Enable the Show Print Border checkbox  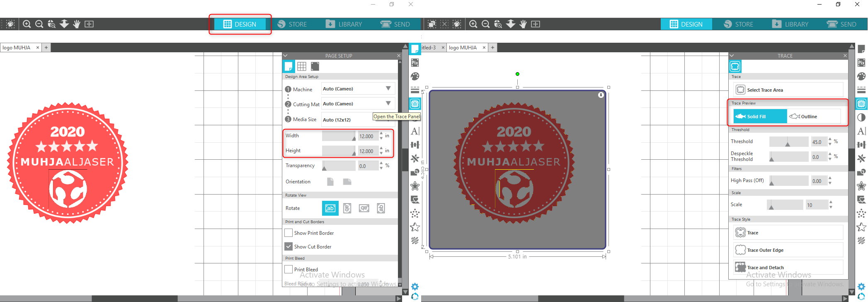click(289, 233)
